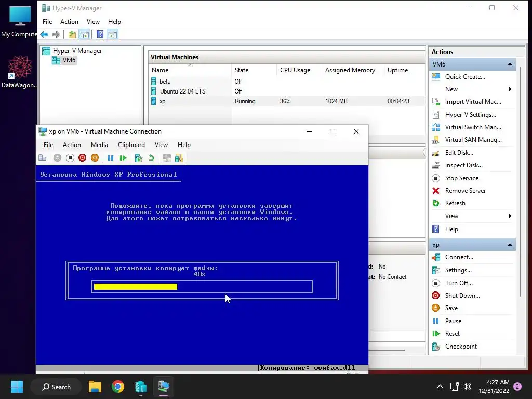Viewport: 532px width, 399px height.
Task: Click the Up One Level folder icon
Action: click(x=72, y=35)
